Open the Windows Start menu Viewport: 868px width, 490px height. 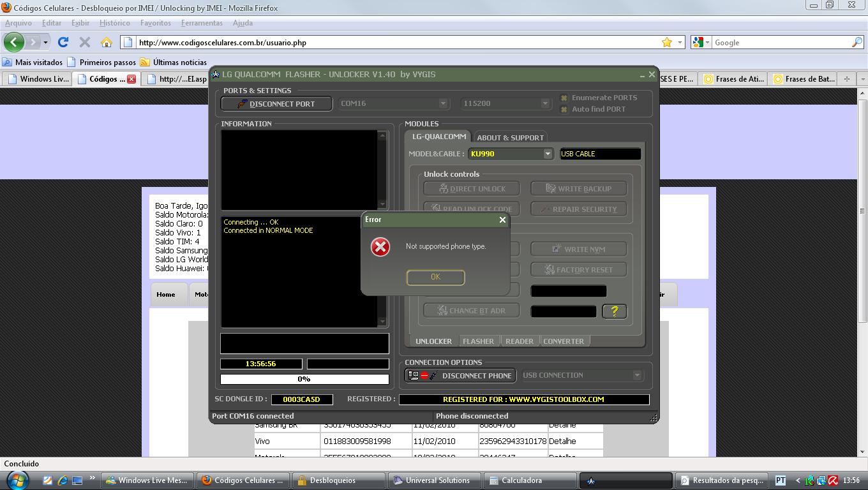(x=17, y=480)
